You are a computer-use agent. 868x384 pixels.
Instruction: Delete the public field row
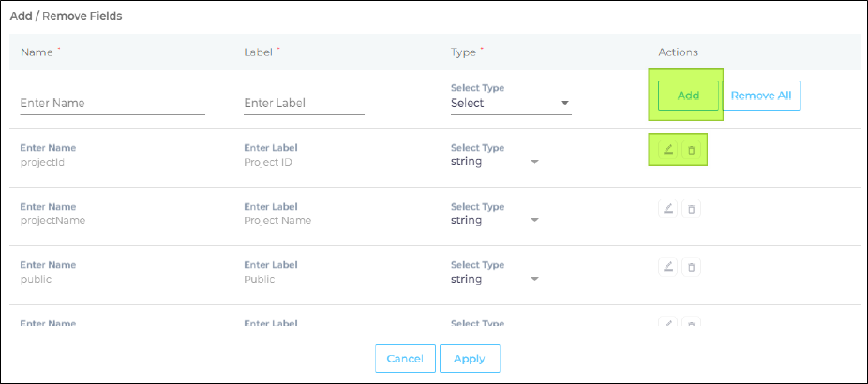(x=691, y=268)
